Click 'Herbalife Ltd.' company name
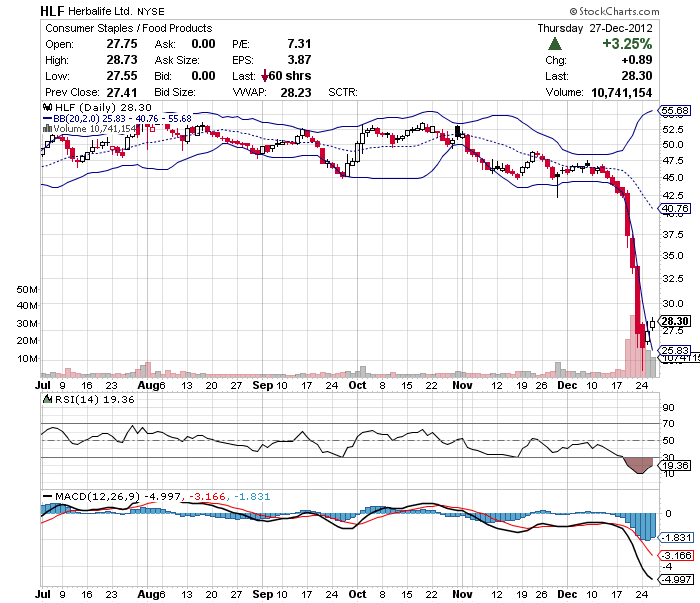This screenshot has height=603, width=700. tap(100, 11)
